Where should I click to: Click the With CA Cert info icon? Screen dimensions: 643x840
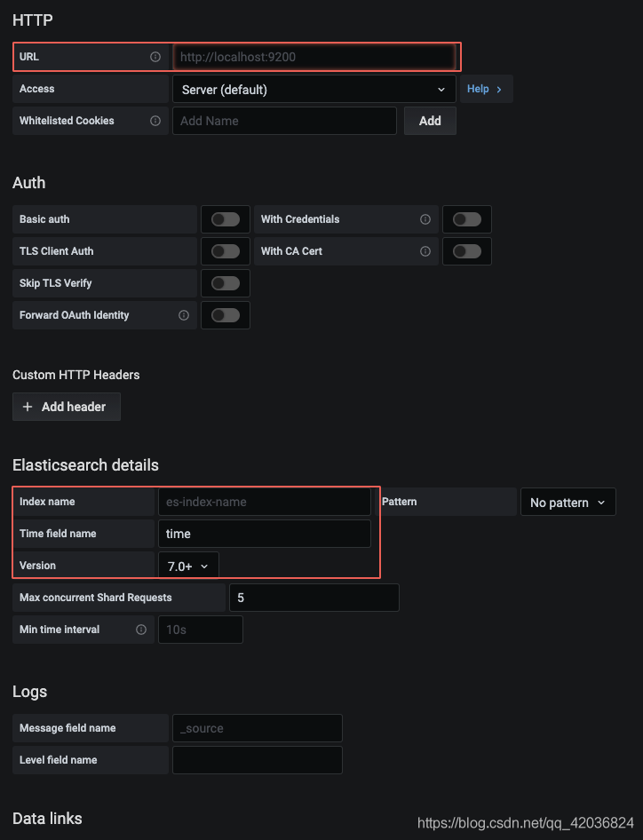(425, 251)
